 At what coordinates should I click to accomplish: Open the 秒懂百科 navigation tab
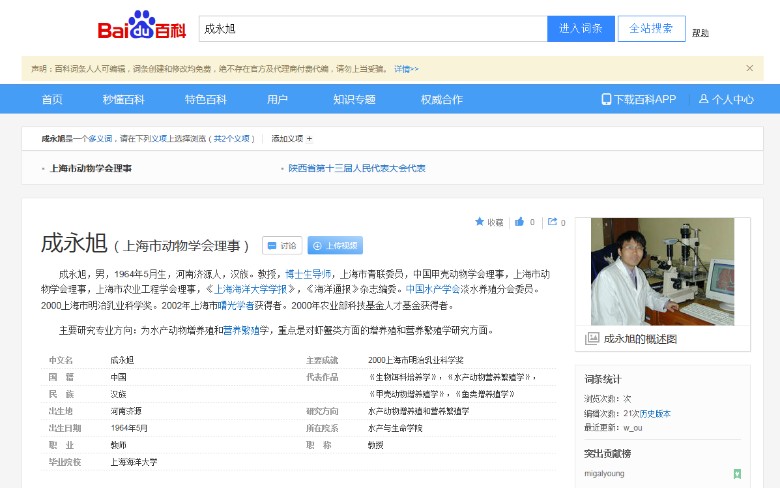[x=123, y=99]
